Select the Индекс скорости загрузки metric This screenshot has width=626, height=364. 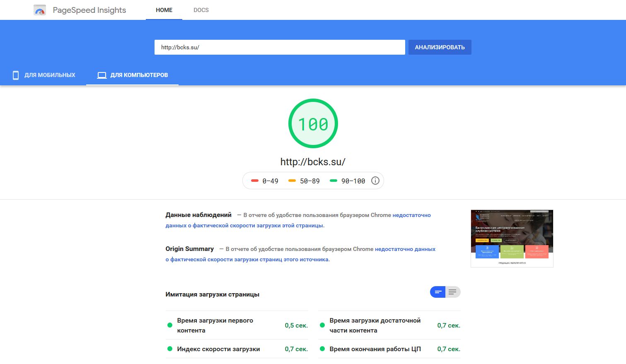click(237, 349)
